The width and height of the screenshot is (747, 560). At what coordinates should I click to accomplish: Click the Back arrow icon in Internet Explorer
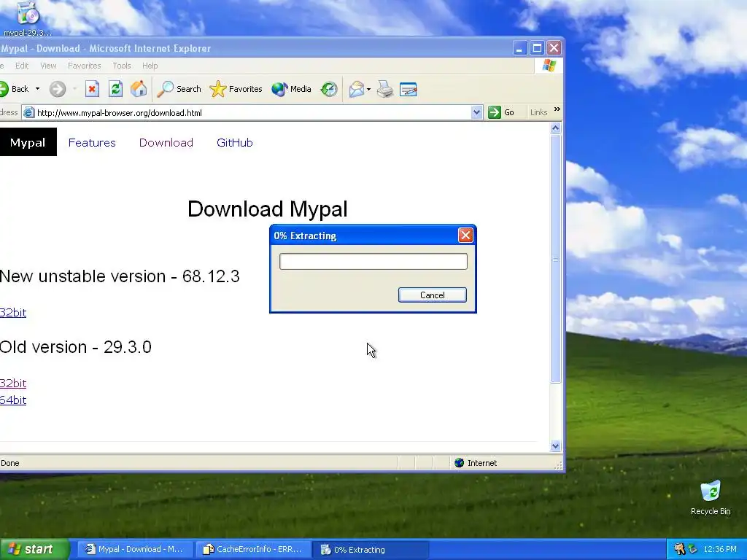tap(4, 89)
